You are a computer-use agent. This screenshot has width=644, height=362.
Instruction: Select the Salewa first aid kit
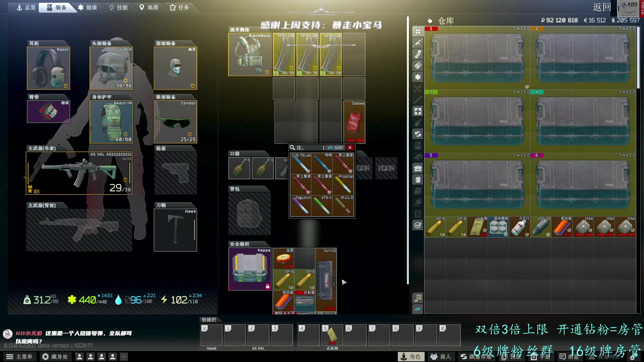[x=354, y=122]
